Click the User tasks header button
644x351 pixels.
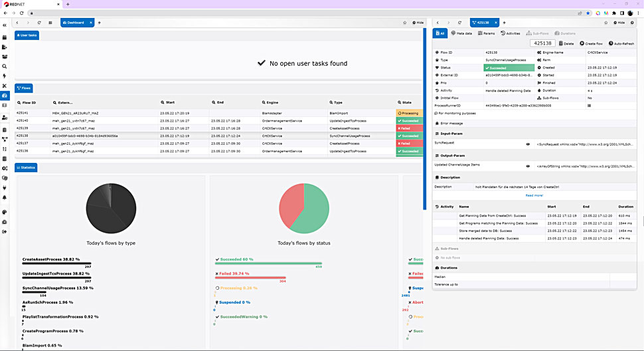tap(27, 35)
